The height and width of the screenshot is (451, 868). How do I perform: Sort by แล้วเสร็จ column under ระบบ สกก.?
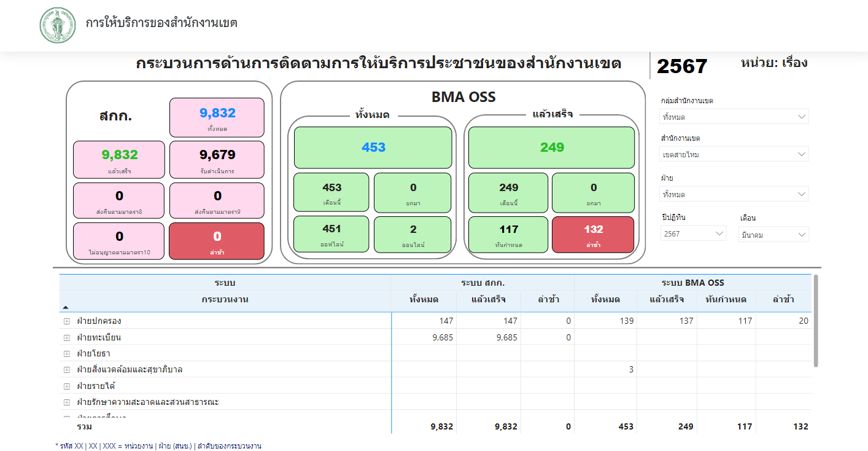coord(489,300)
